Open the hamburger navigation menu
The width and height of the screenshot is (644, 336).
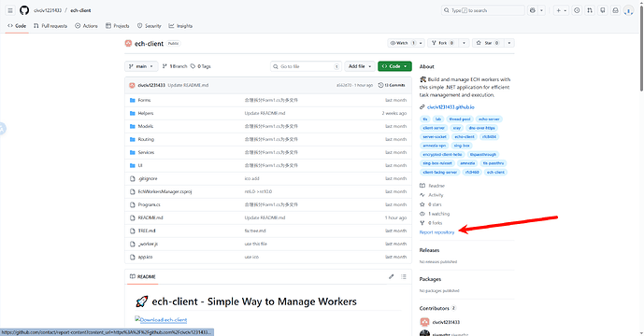tap(10, 10)
